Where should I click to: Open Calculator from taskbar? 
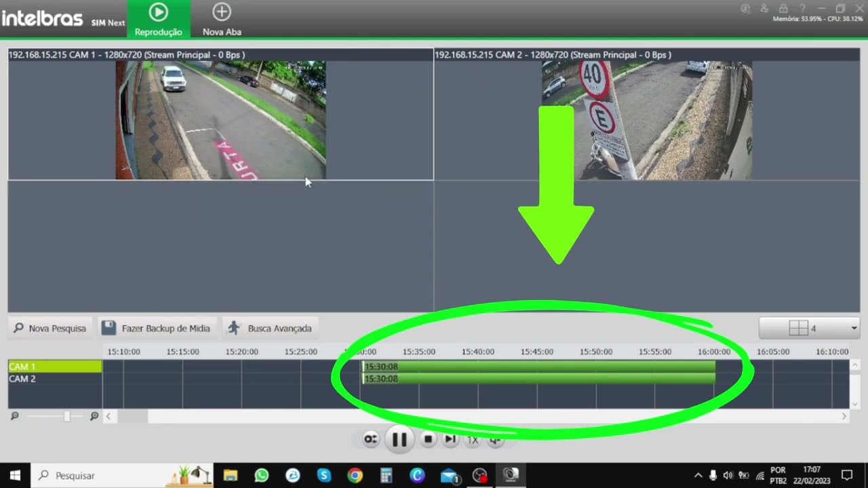(387, 475)
